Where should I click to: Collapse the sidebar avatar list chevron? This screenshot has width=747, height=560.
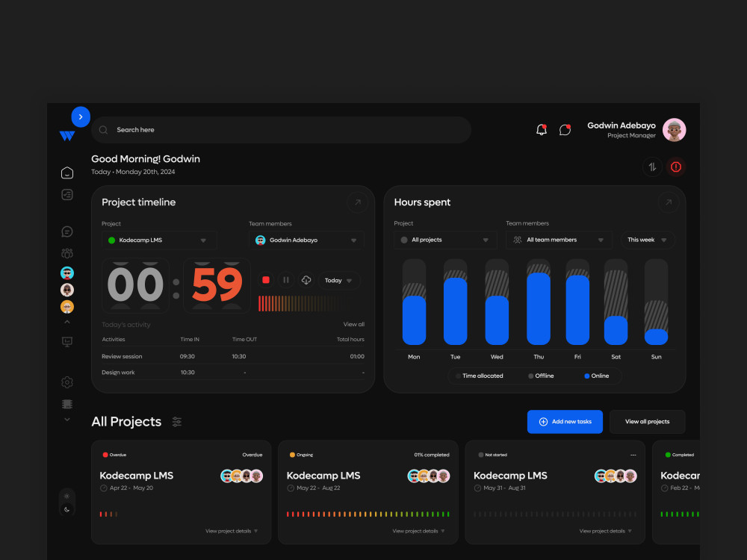pyautogui.click(x=67, y=322)
